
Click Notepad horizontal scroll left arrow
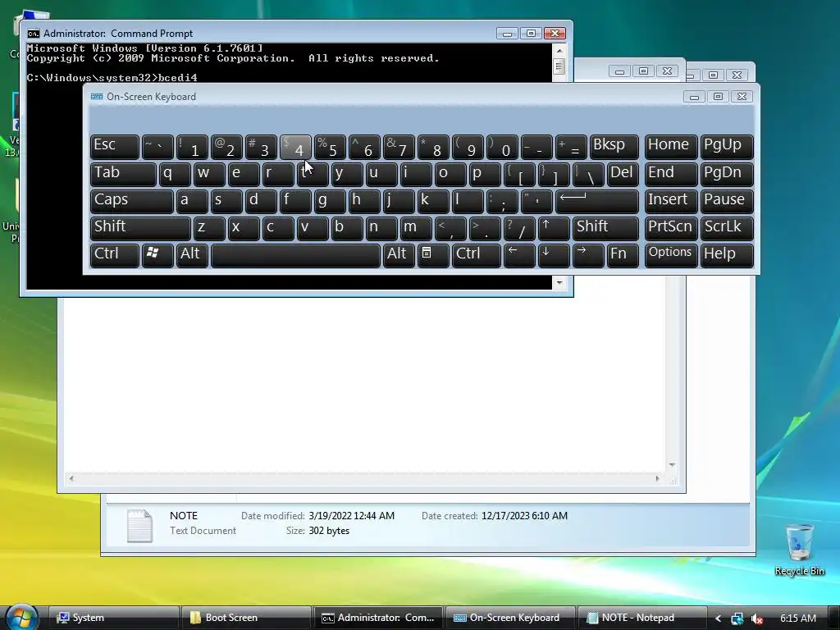pos(71,478)
